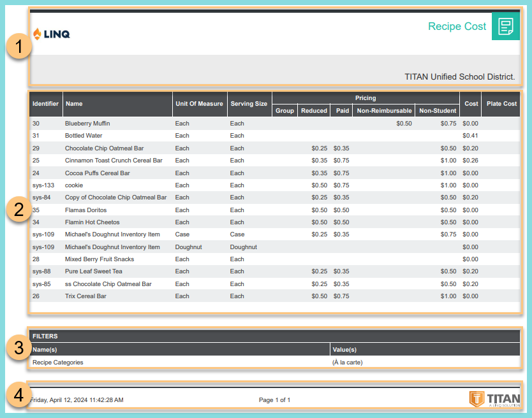
Task: Select the orange callout marker number 1
Action: pyautogui.click(x=19, y=48)
